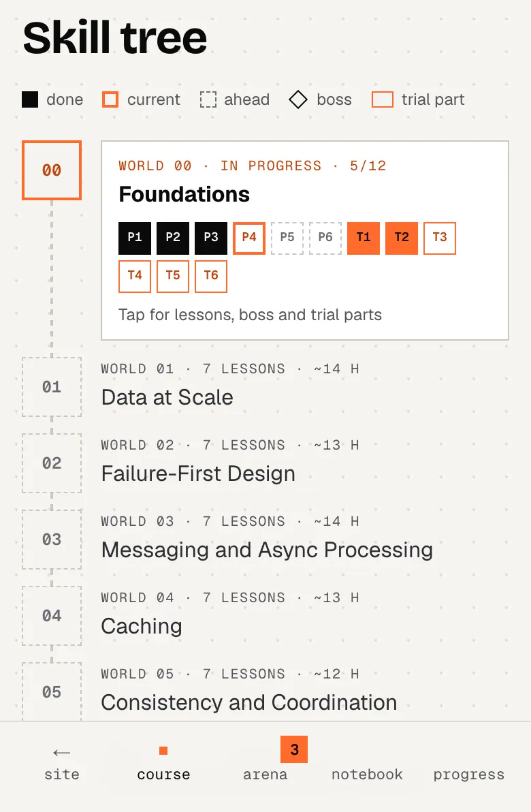Viewport: 531px width, 812px height.
Task: Open the World 02 node box
Action: click(52, 463)
